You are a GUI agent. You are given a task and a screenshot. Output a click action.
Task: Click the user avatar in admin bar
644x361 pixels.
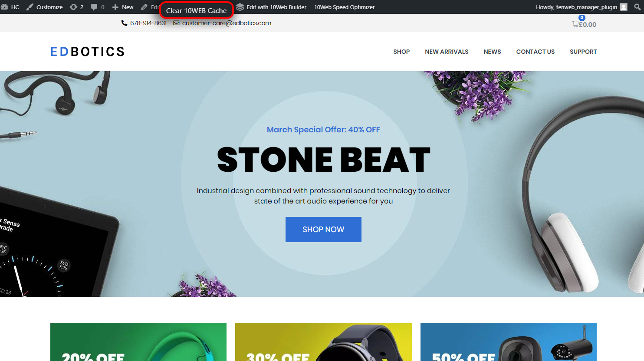click(624, 7)
